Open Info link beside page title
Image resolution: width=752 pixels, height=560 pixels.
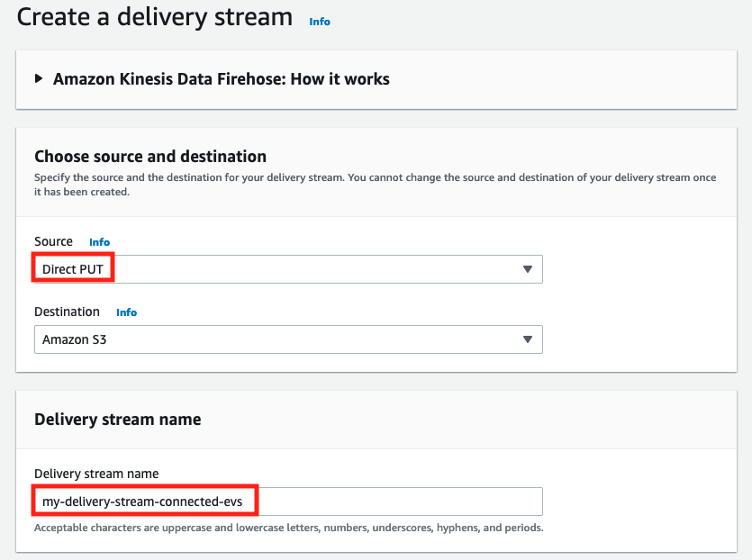pos(320,22)
